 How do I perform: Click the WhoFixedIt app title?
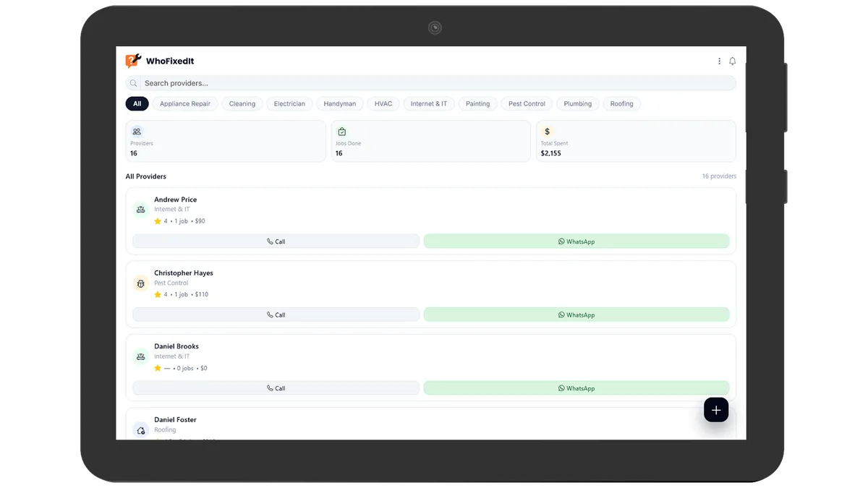(170, 61)
